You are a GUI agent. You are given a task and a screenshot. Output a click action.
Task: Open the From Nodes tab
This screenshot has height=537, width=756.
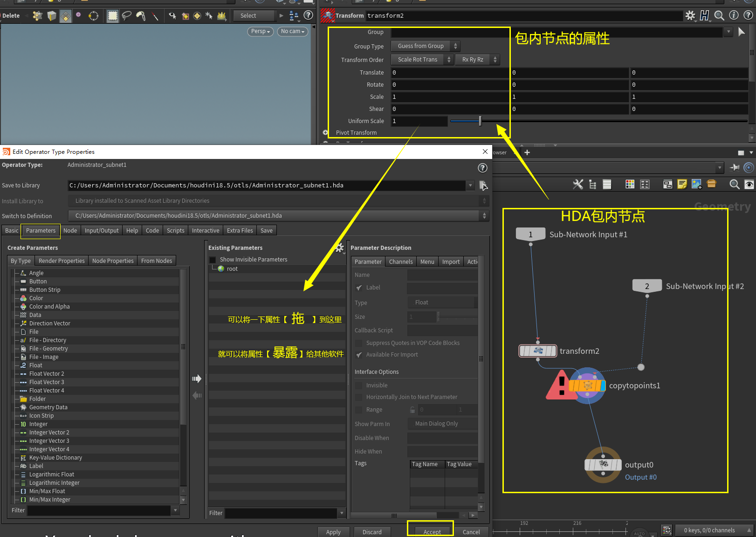click(x=157, y=261)
